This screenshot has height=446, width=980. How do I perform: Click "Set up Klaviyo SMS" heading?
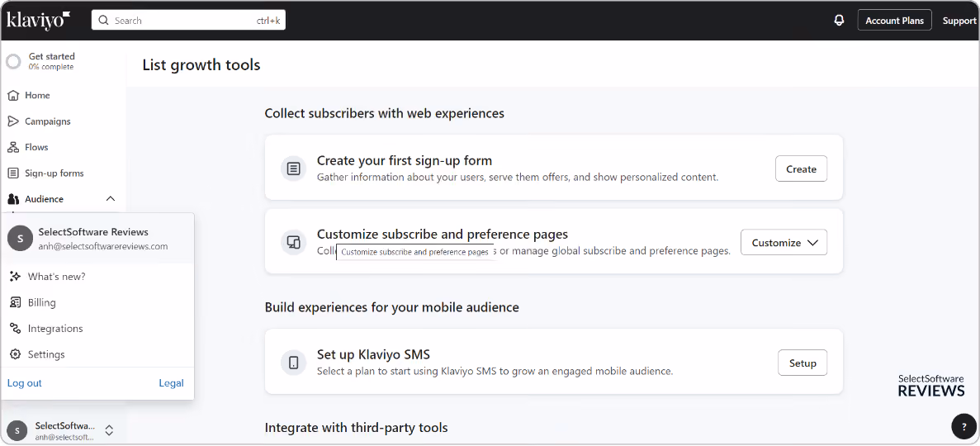click(x=373, y=354)
